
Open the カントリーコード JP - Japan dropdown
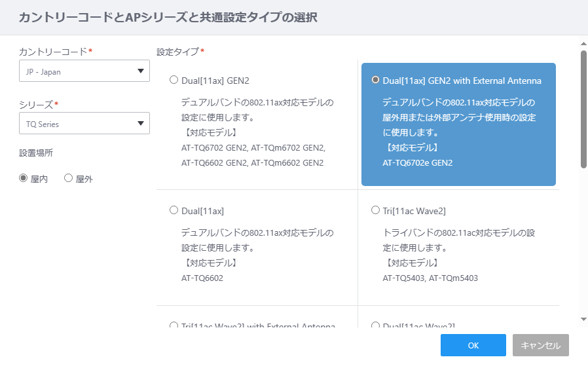click(84, 71)
